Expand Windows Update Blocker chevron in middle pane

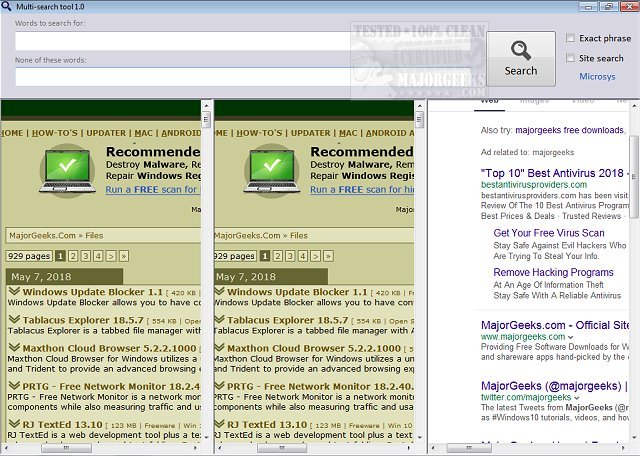coord(219,291)
